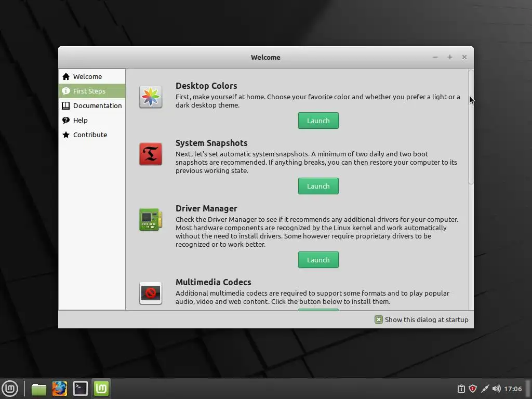Open the removable drives tray icon

point(461,389)
